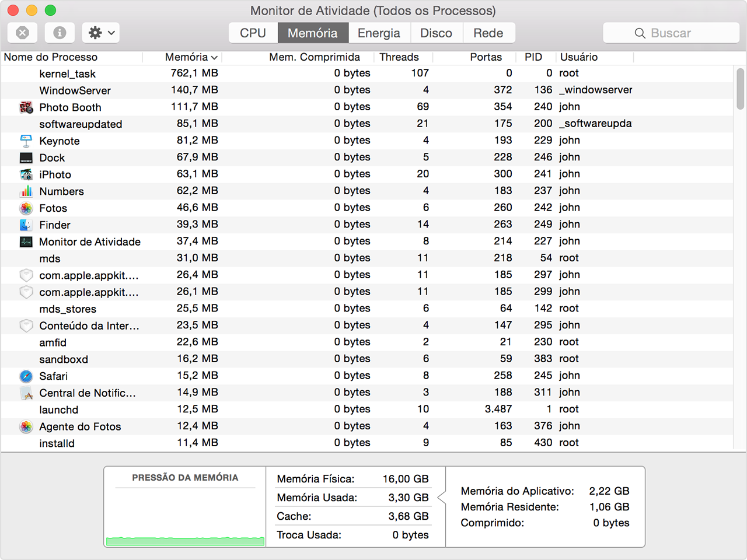The image size is (747, 560).
Task: Toggle Memória column sort order arrow
Action: 214,58
